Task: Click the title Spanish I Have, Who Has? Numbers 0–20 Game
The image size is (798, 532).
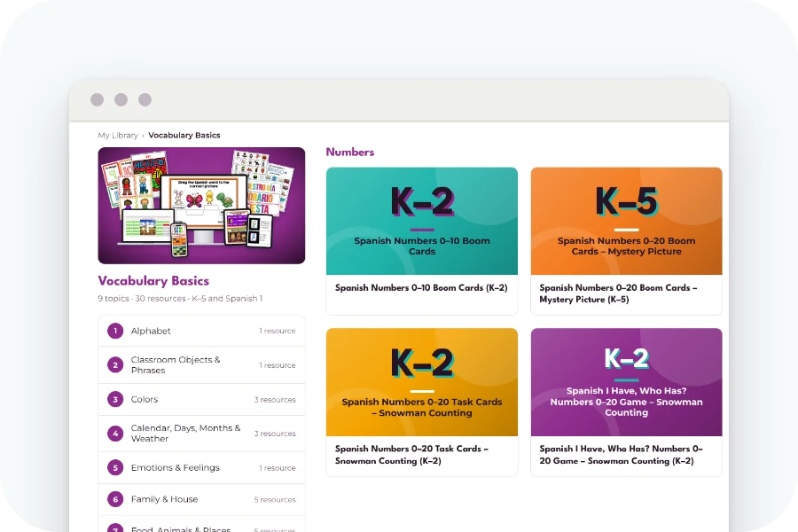Action: (x=621, y=455)
